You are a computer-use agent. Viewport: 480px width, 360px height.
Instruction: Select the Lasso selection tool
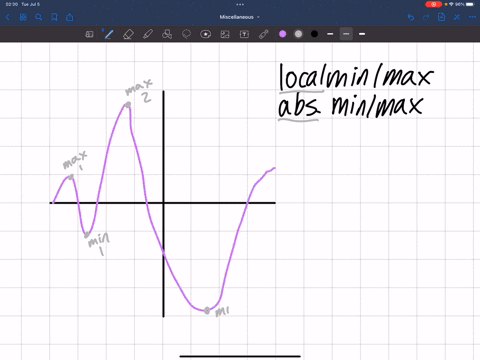[186, 34]
